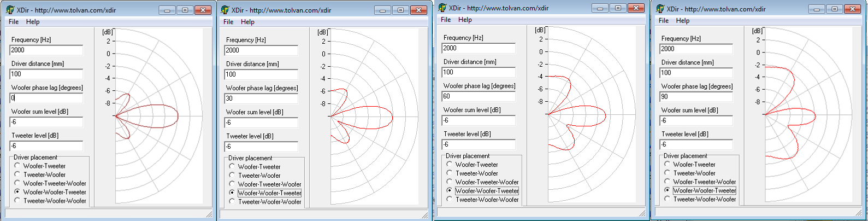Select Tweeter-Woofer in phase lag 0 window
This screenshot has width=868, height=221.
click(x=40, y=175)
